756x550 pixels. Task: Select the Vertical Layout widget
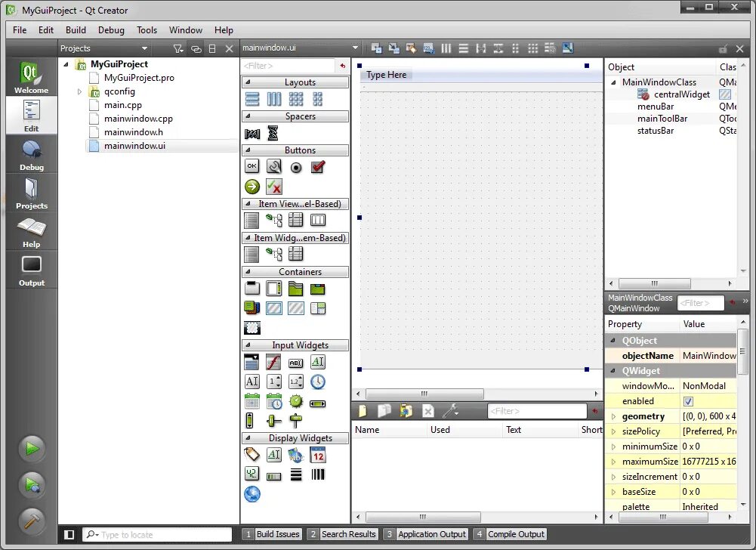[252, 100]
